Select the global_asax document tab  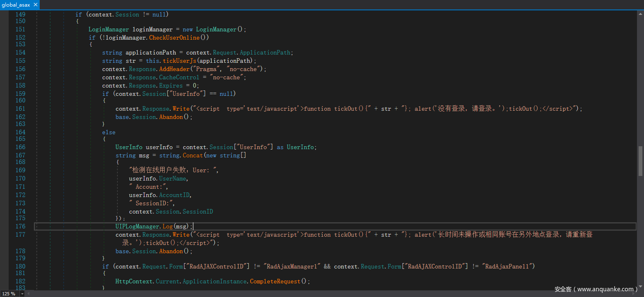[16, 5]
